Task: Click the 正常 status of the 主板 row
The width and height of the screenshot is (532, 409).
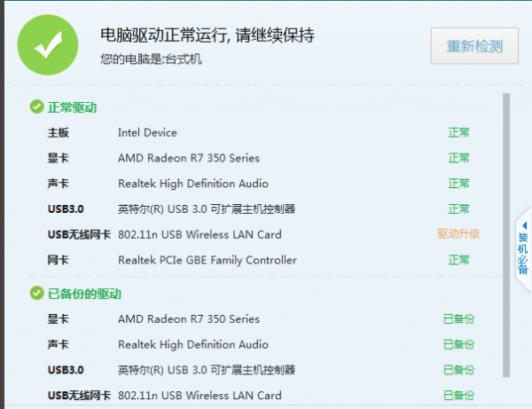Action: pyautogui.click(x=458, y=133)
